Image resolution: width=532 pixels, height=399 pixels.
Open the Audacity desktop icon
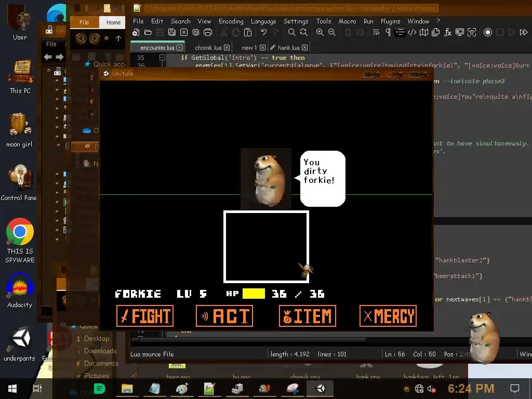(x=20, y=289)
